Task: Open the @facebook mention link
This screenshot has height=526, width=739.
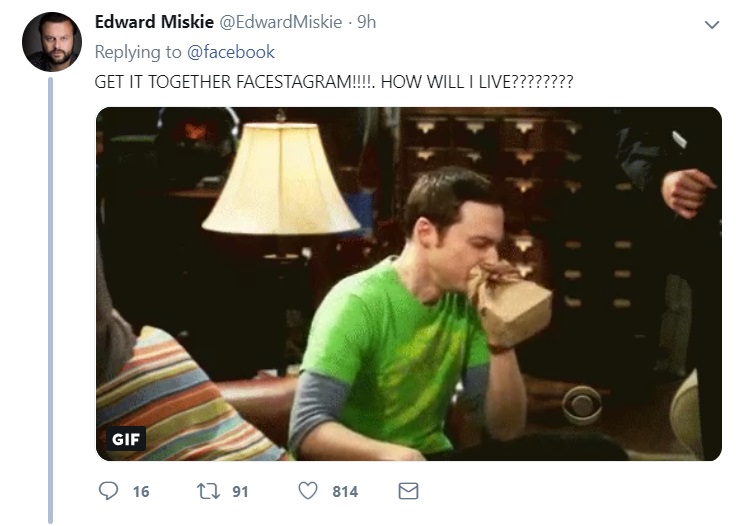Action: tap(231, 52)
